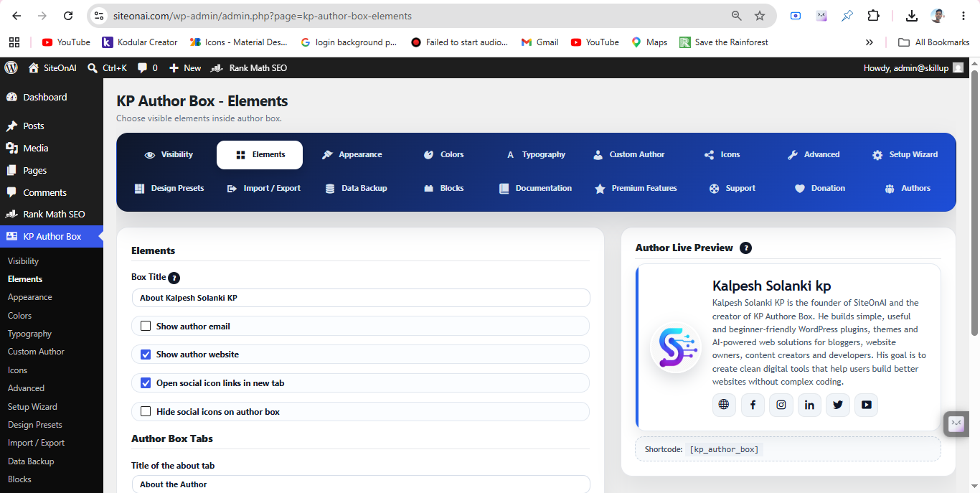The image size is (980, 493).
Task: Open Media in the WordPress sidebar
Action: (52, 148)
